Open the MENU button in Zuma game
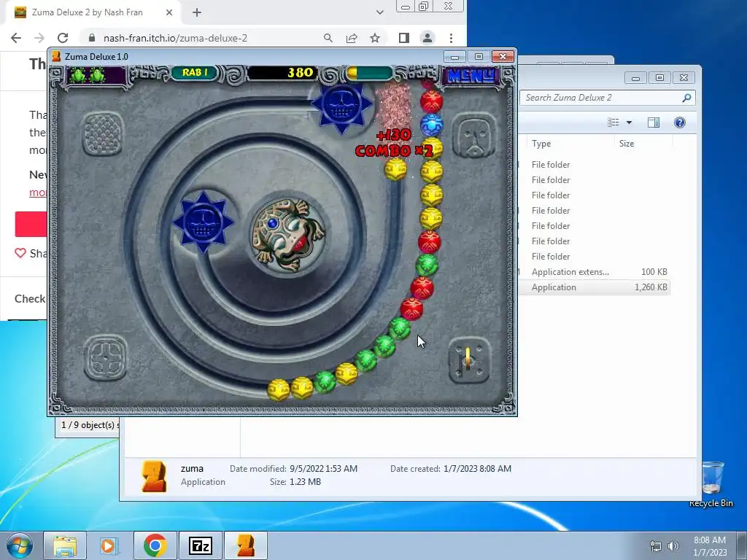The width and height of the screenshot is (747, 560). 471,75
